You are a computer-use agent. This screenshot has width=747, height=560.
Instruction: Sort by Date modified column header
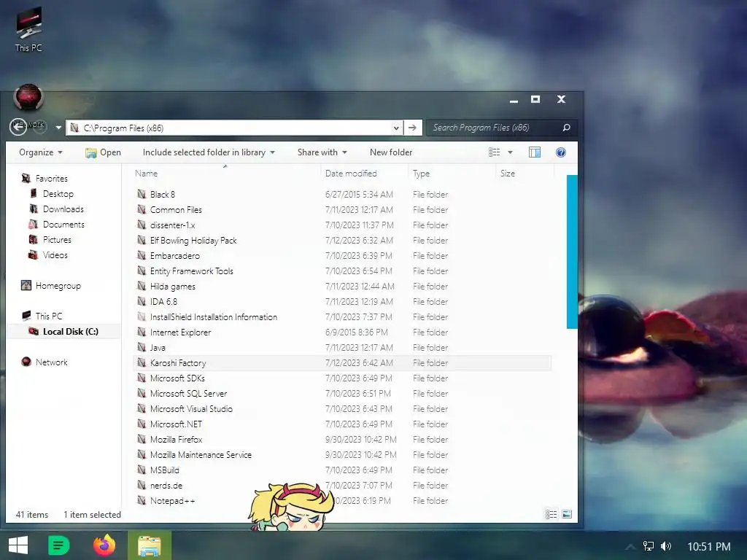click(x=351, y=174)
